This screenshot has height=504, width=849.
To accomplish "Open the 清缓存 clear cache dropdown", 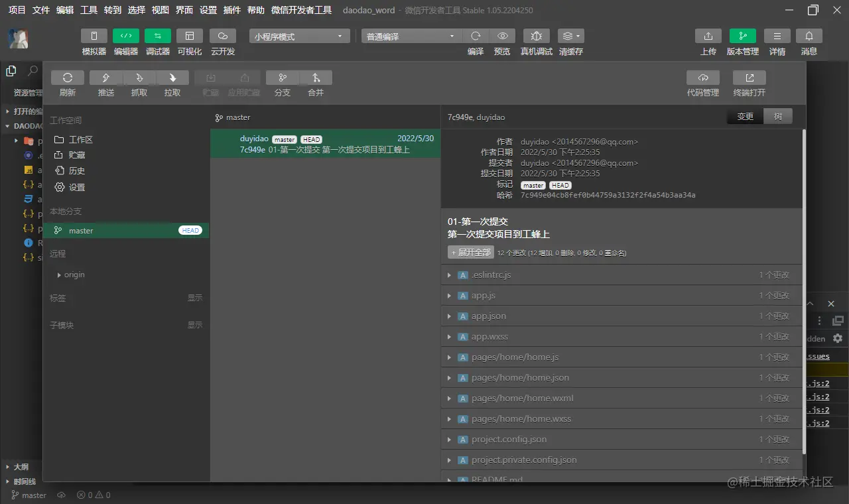I will coord(570,36).
